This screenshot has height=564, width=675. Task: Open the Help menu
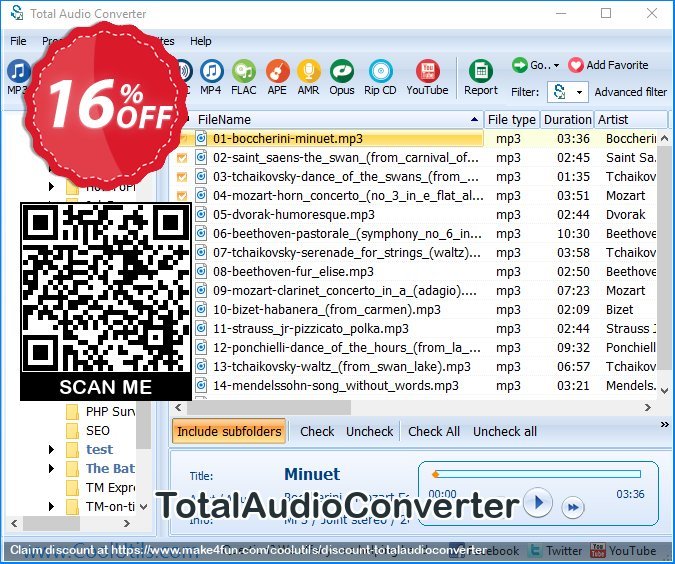[x=201, y=41]
